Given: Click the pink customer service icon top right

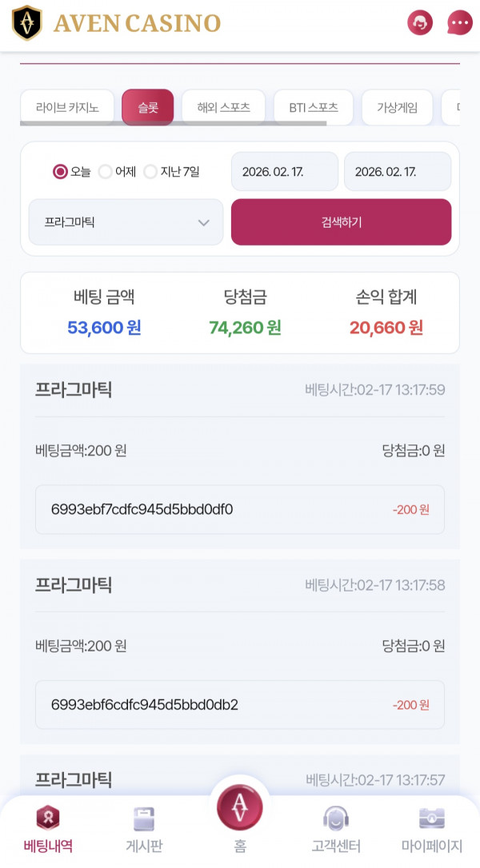Looking at the screenshot, I should [419, 23].
